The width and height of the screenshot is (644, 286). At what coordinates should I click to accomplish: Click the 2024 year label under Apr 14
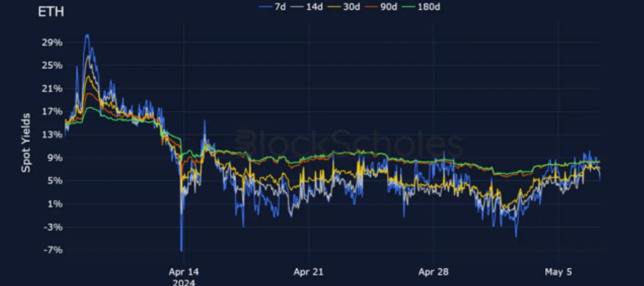(184, 282)
